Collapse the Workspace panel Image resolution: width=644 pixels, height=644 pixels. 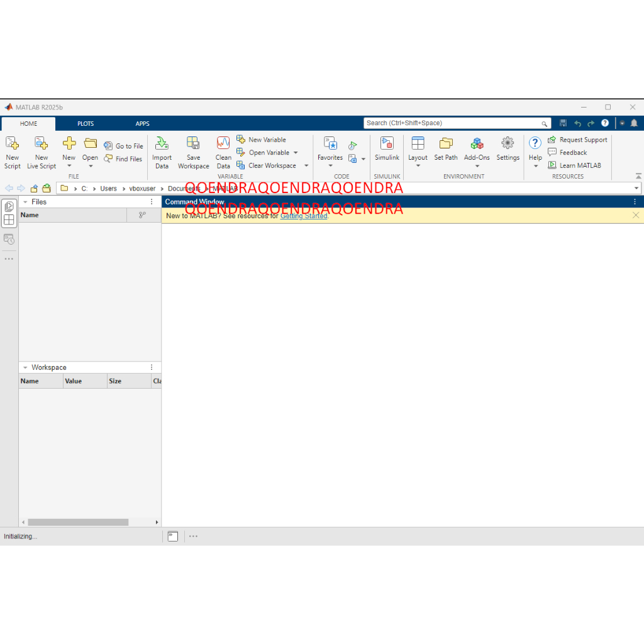[25, 367]
